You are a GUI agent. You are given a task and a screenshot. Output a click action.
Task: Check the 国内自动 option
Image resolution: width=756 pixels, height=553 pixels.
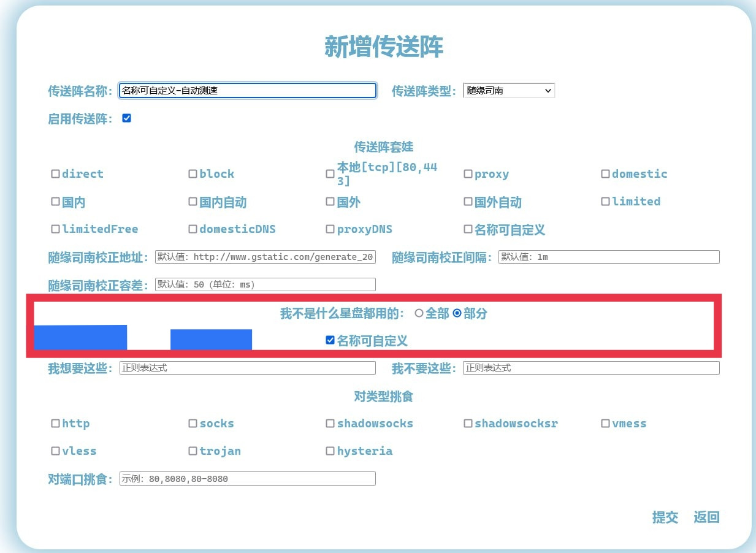click(193, 202)
